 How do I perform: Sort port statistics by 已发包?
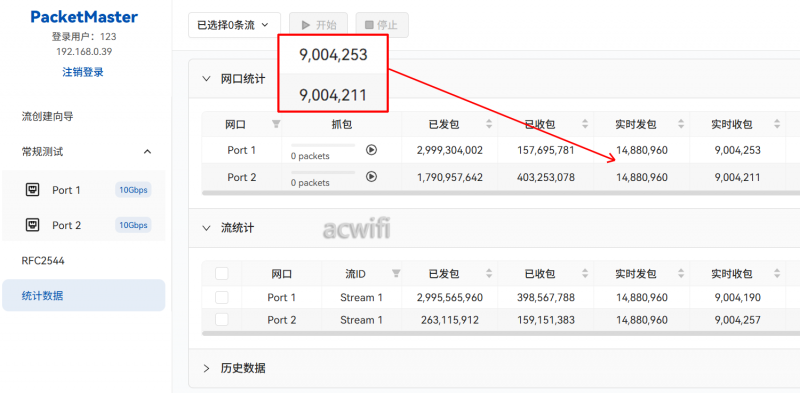tap(489, 124)
